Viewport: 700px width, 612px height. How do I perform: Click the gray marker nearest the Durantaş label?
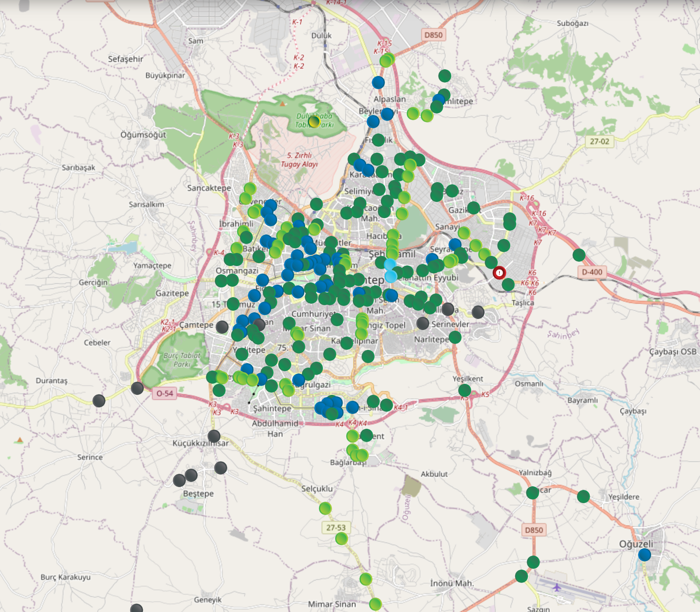99,400
